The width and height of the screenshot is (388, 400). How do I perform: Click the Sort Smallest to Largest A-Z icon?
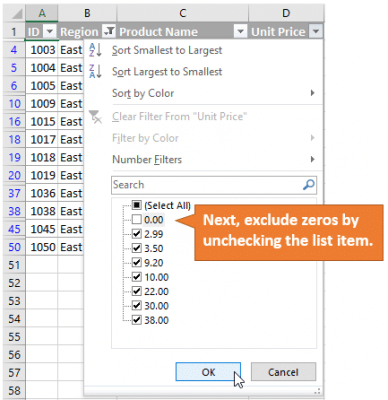[x=95, y=50]
